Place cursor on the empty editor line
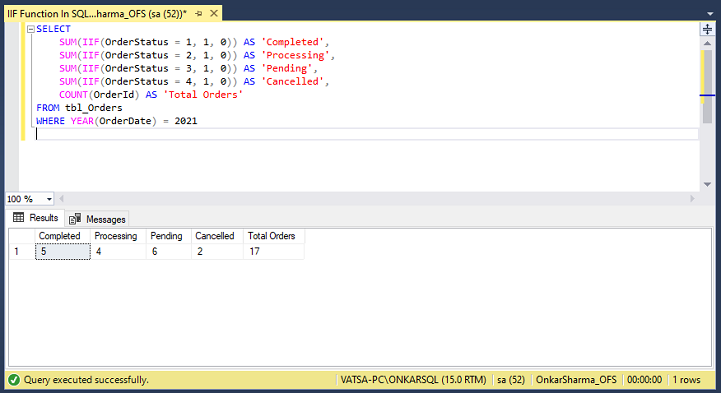Screen dimensions: 721x393 coord(367,134)
